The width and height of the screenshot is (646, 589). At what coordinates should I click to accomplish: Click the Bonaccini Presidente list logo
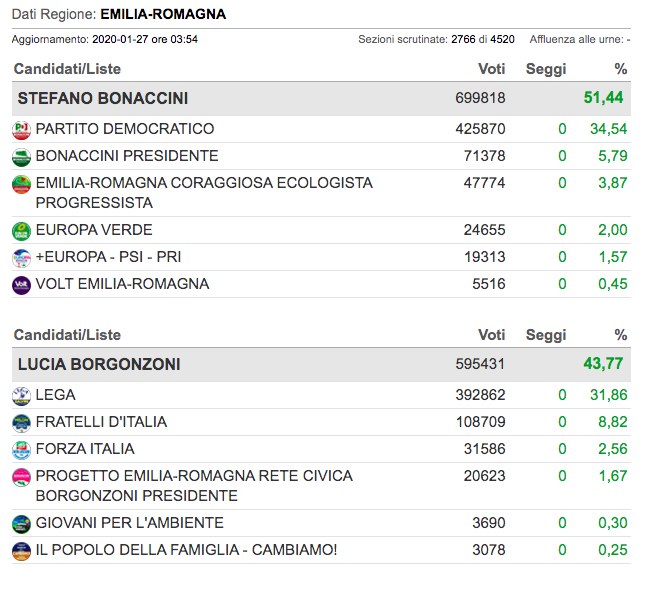tap(21, 157)
